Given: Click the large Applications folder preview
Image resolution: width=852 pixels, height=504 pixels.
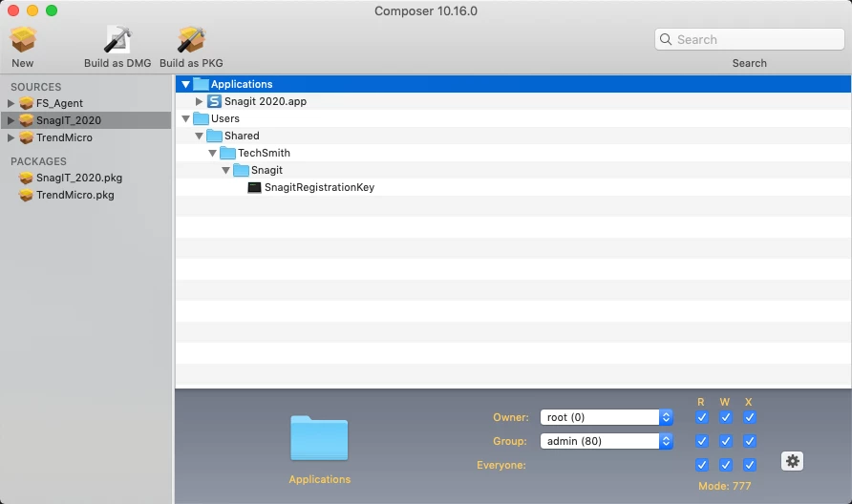Looking at the screenshot, I should pos(319,438).
